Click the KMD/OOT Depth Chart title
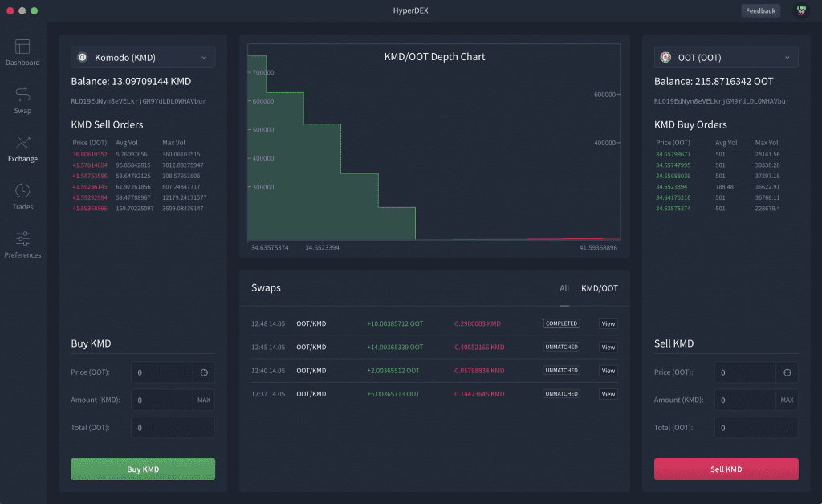This screenshot has height=504, width=822. tap(434, 57)
